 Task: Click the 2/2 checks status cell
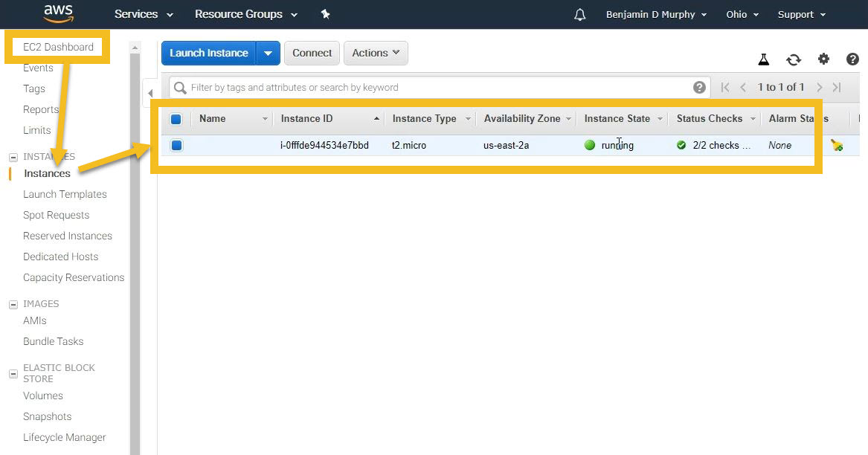tap(714, 146)
